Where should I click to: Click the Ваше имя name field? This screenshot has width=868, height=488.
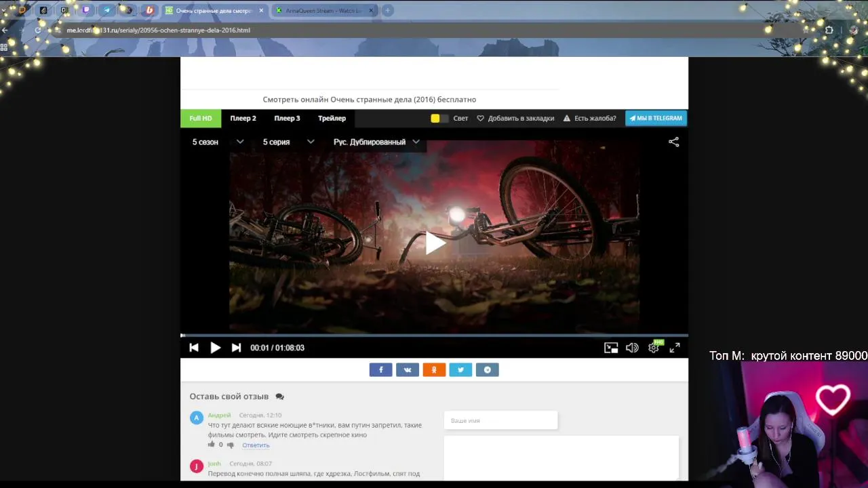point(500,420)
